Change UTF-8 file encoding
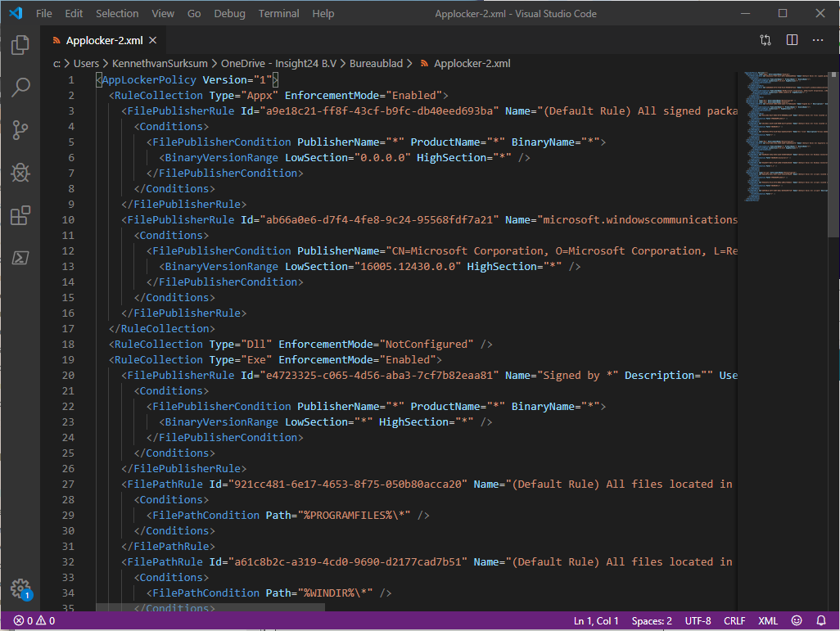This screenshot has width=840, height=631. [x=698, y=621]
